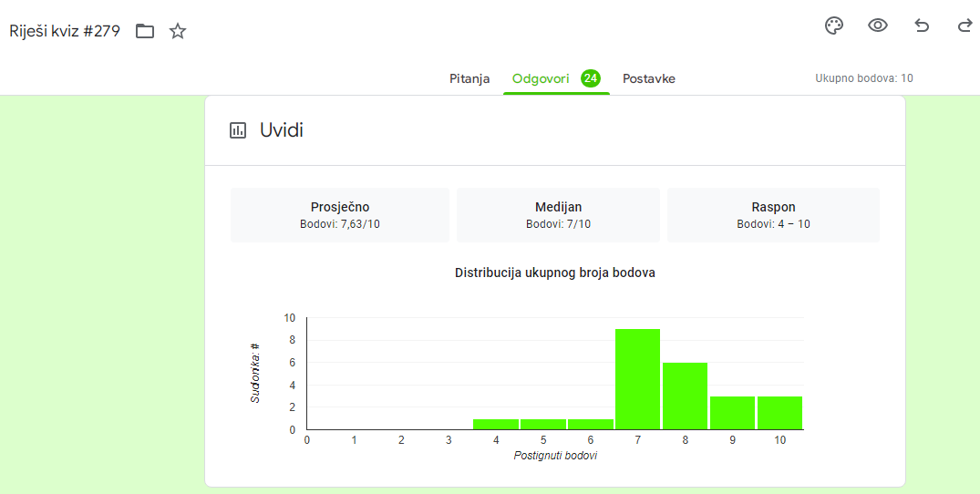Click the Bodovi: 7,63/10 value
Image resolution: width=980 pixels, height=494 pixels.
click(340, 223)
